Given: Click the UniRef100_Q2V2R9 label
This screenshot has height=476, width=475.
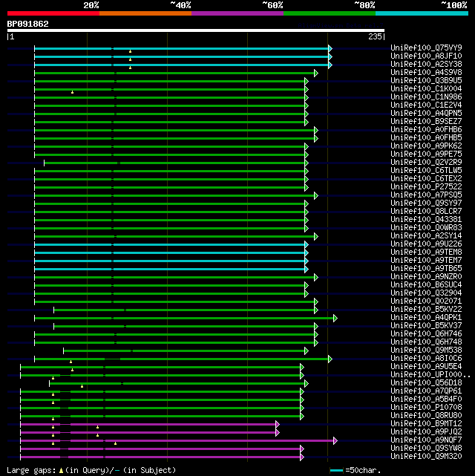Looking at the screenshot, I should (x=426, y=163).
